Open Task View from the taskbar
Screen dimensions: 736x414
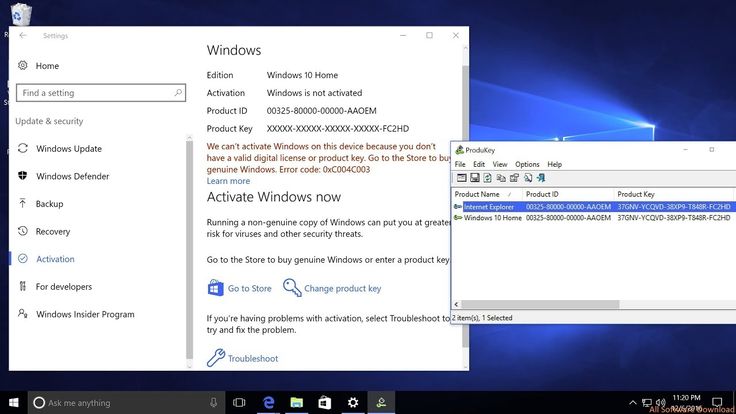(239, 402)
